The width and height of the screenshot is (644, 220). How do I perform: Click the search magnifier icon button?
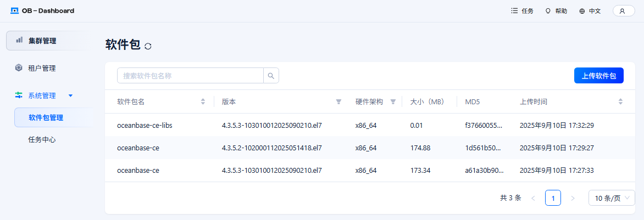coord(271,76)
